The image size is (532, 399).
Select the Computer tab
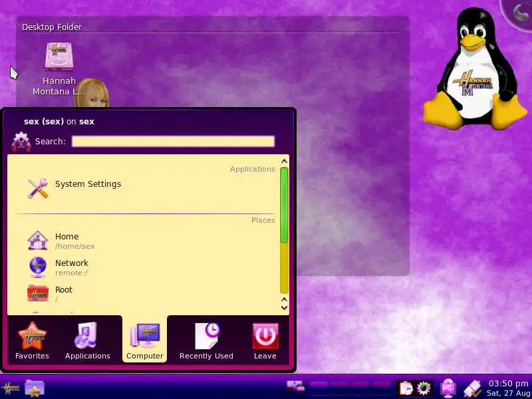(144, 340)
